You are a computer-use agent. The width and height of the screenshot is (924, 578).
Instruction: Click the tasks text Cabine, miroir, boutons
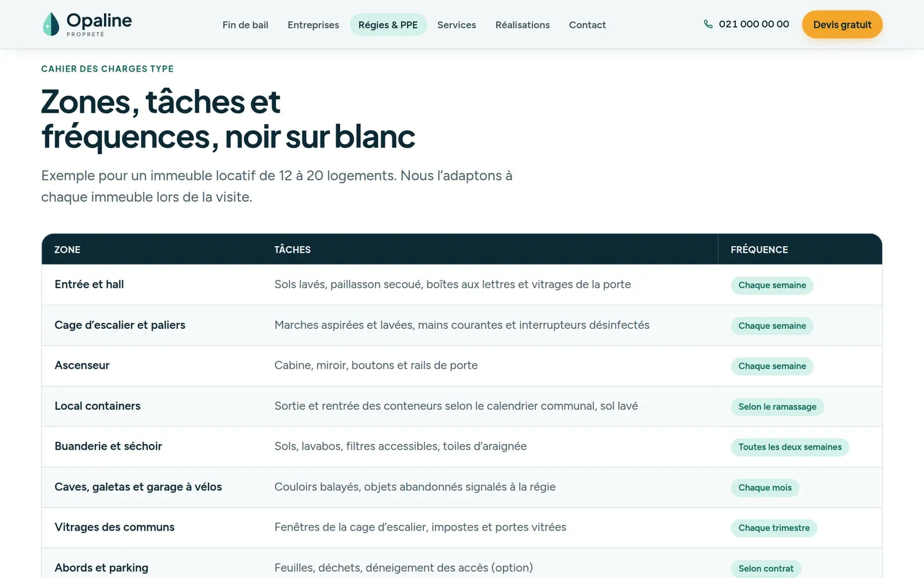coord(376,365)
